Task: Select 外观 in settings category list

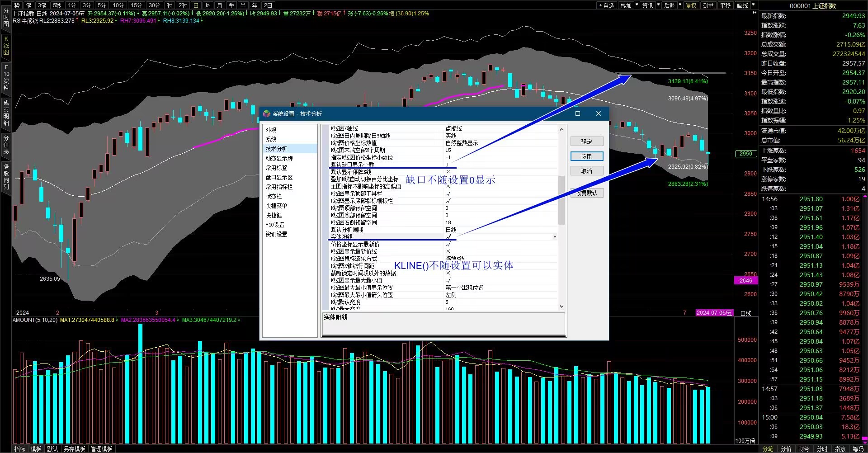Action: click(271, 130)
